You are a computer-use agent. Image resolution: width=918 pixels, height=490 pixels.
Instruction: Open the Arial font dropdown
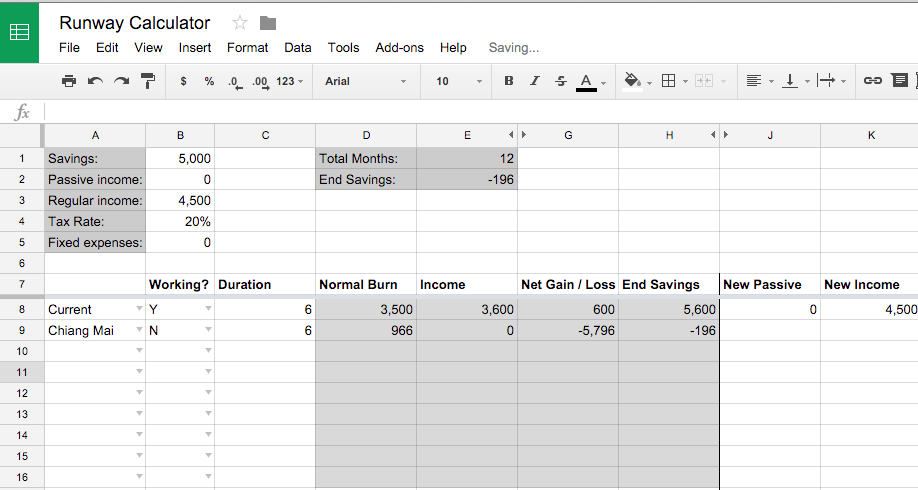[x=365, y=81]
